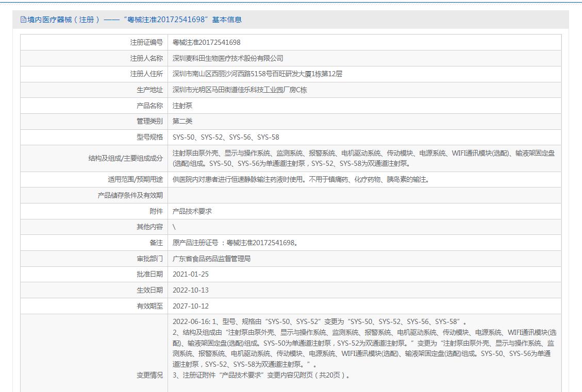The height and width of the screenshot is (392, 582).
Task: Select approval date 2021-01-25
Action: [190, 275]
